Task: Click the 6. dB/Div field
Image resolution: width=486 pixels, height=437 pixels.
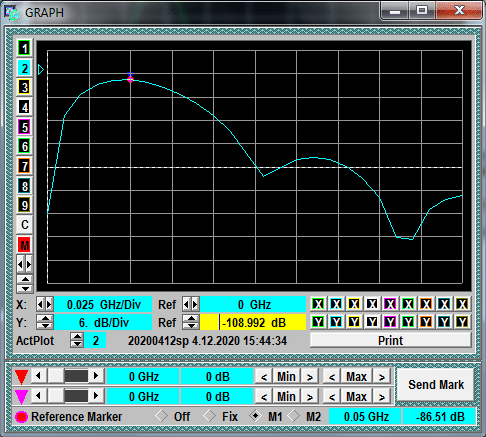Action: (x=103, y=322)
